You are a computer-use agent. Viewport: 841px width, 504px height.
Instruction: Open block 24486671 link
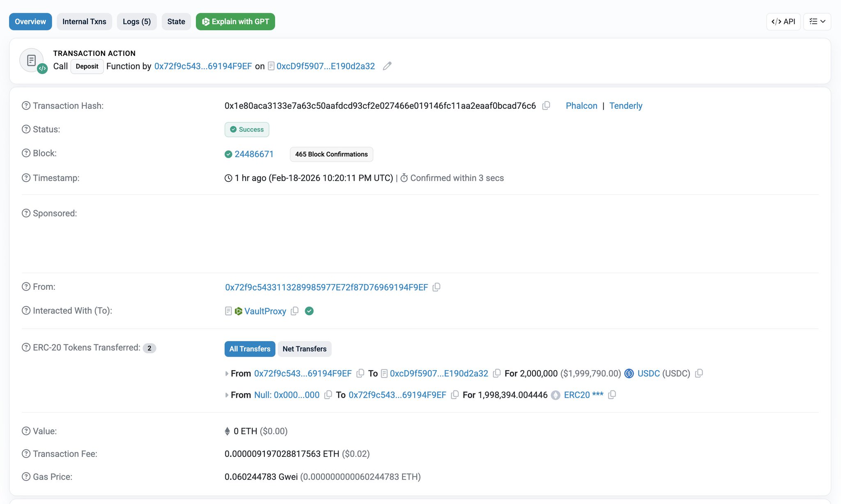(x=254, y=154)
